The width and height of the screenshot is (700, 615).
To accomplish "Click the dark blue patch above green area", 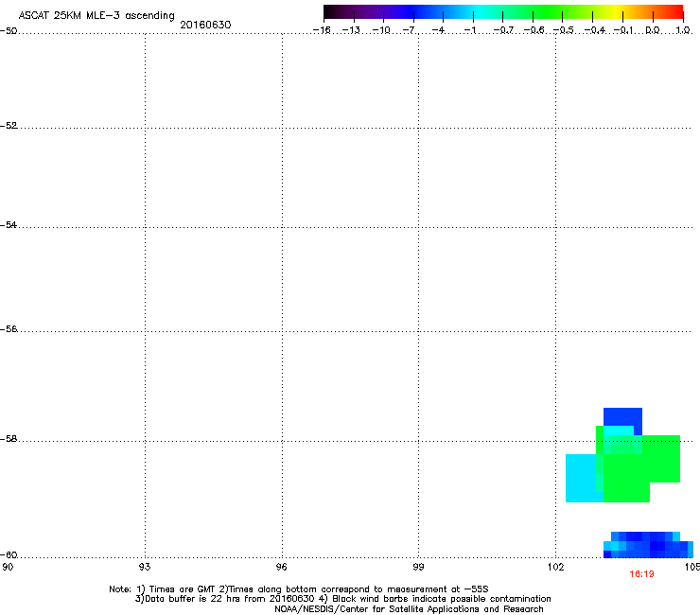I will [x=622, y=416].
